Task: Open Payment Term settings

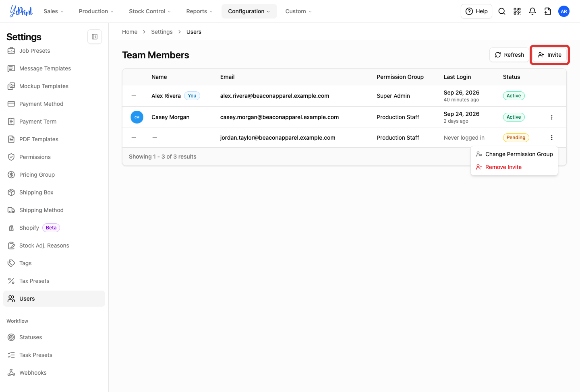Action: [x=54, y=122]
